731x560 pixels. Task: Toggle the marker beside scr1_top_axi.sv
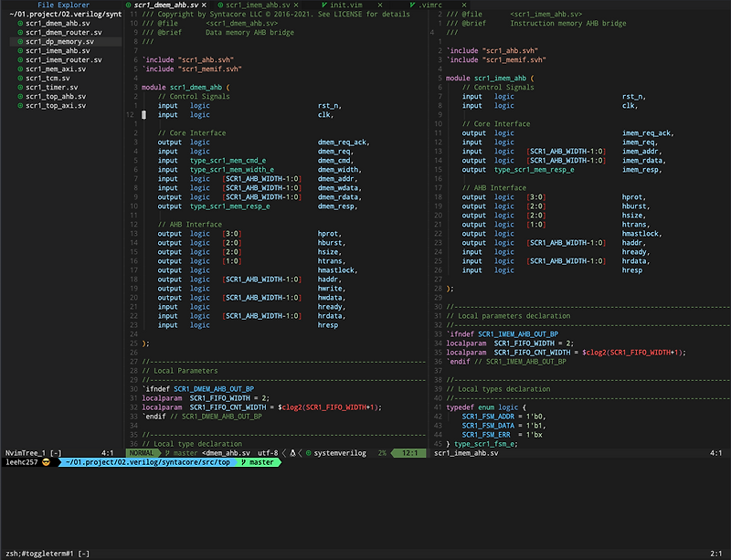coord(20,105)
